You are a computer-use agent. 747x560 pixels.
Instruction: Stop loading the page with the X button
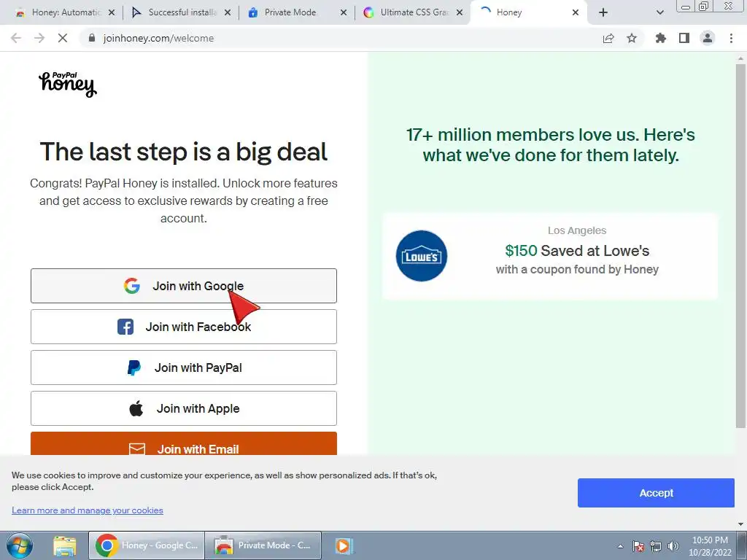pyautogui.click(x=63, y=38)
